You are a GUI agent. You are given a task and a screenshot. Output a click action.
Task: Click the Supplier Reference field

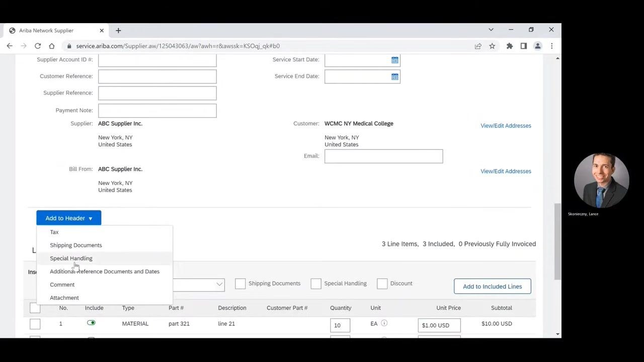click(157, 93)
